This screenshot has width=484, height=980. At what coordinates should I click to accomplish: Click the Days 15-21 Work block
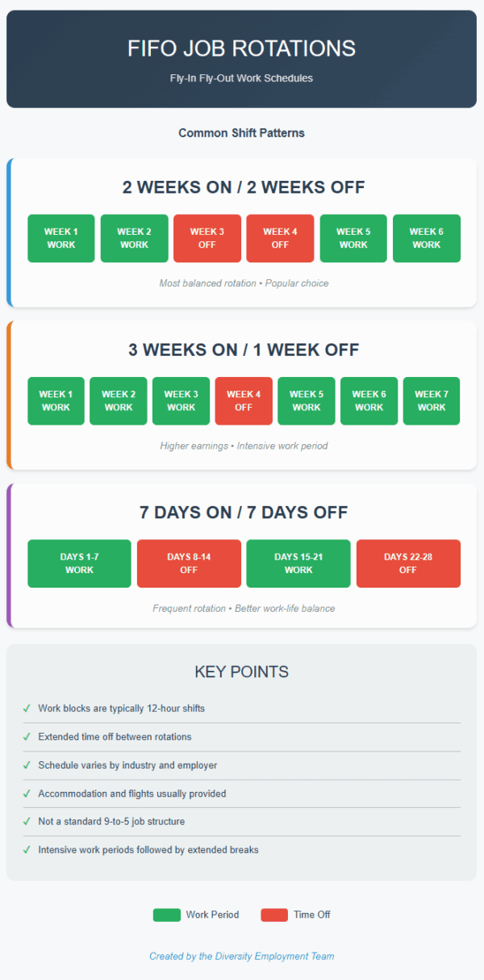(298, 563)
